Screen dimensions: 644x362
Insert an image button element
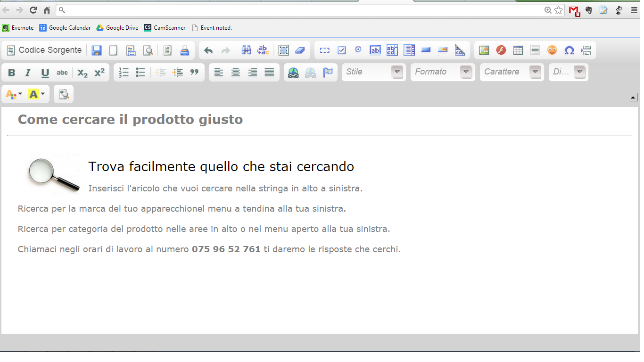(443, 50)
